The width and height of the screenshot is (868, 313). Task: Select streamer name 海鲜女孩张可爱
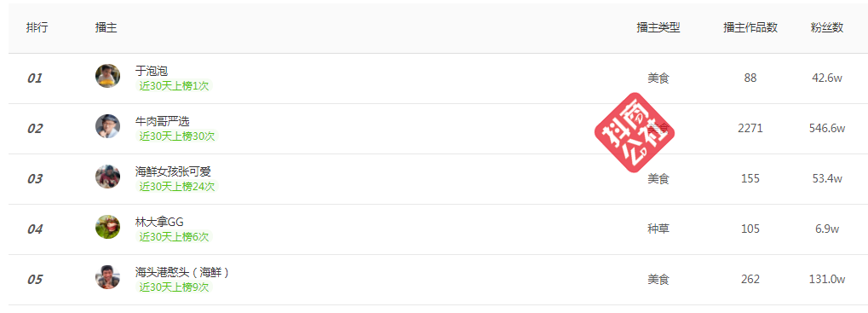[x=173, y=171]
